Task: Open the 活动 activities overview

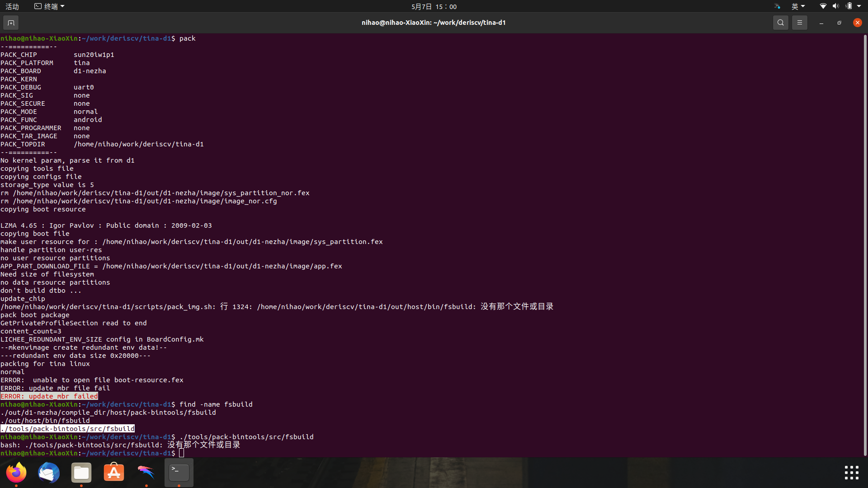Action: (12, 6)
